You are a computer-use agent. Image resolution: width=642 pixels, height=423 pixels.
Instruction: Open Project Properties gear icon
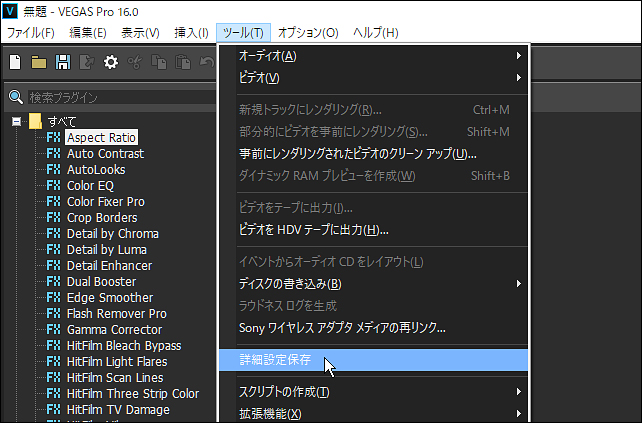[111, 62]
